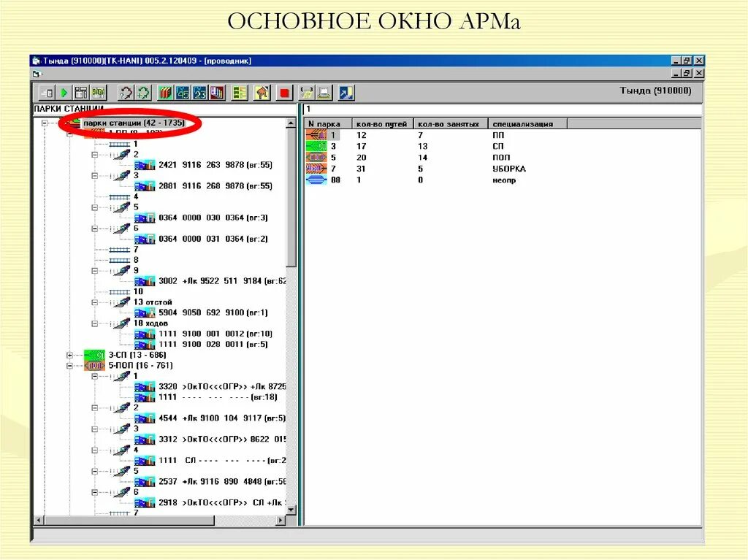Click the tree panel scroll down arrow
The image size is (748, 560).
[x=291, y=510]
